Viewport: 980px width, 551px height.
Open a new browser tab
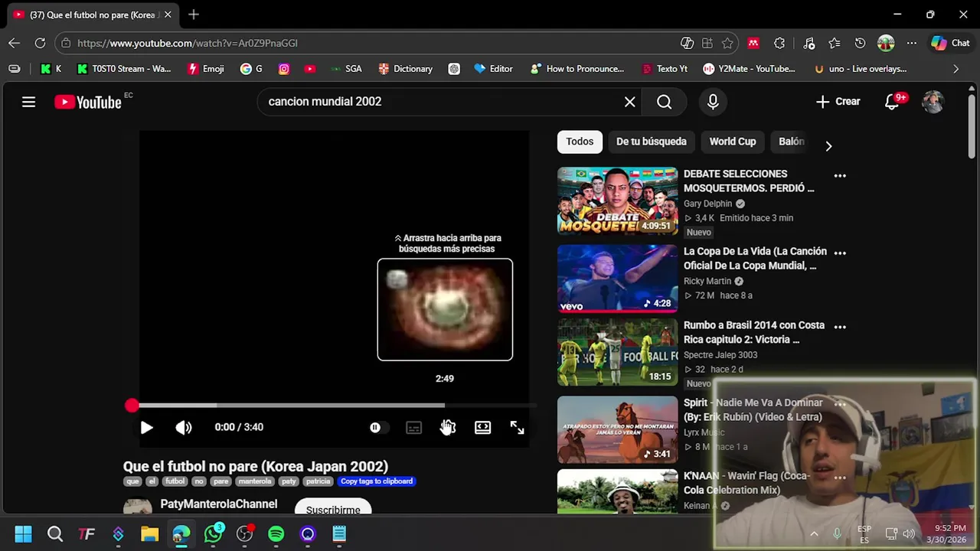coord(194,15)
